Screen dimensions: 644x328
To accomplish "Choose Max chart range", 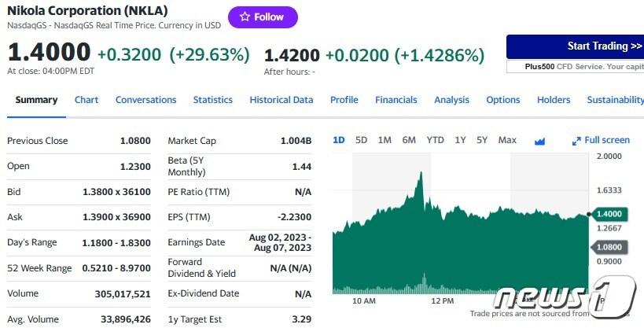I will (507, 140).
